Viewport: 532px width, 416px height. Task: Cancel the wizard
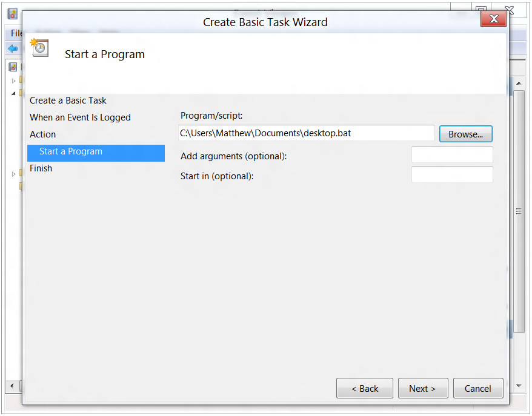point(477,389)
